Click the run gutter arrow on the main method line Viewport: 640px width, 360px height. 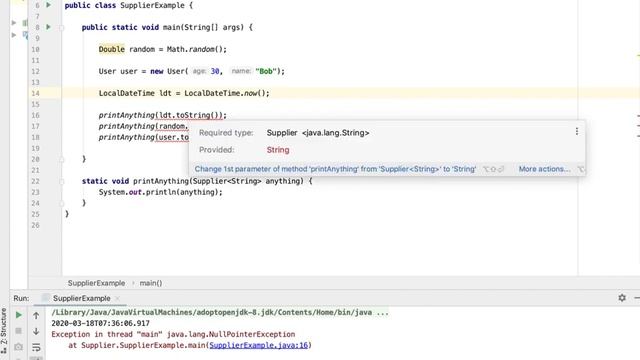(49, 27)
